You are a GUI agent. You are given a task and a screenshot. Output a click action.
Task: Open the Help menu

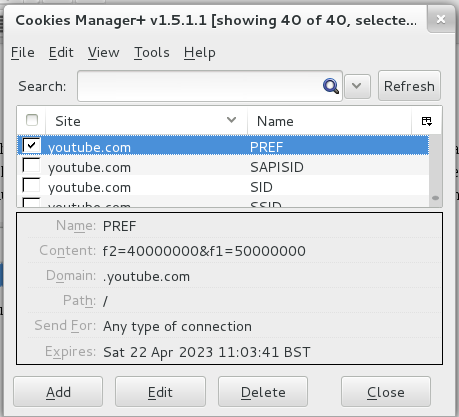click(x=200, y=53)
